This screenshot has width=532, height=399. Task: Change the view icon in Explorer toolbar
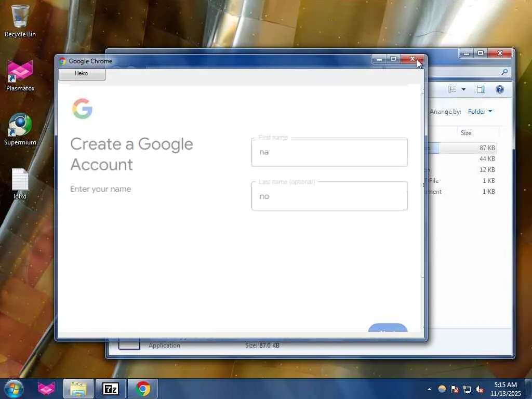coord(453,89)
